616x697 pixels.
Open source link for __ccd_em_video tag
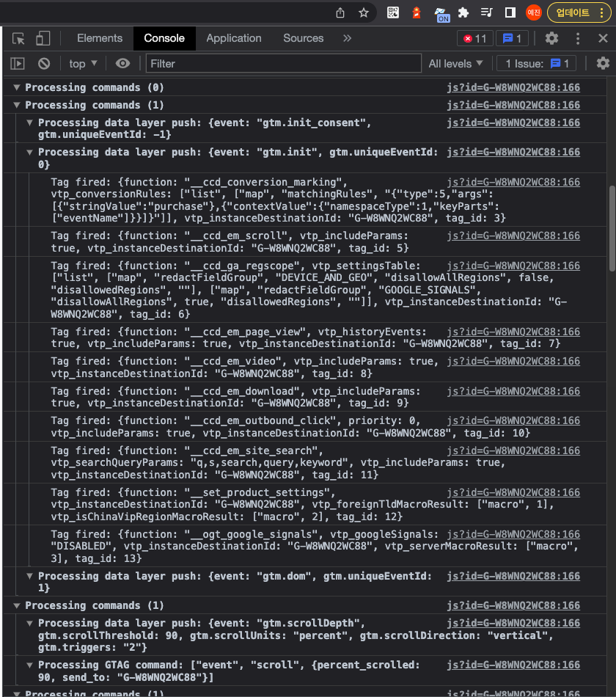(x=513, y=361)
